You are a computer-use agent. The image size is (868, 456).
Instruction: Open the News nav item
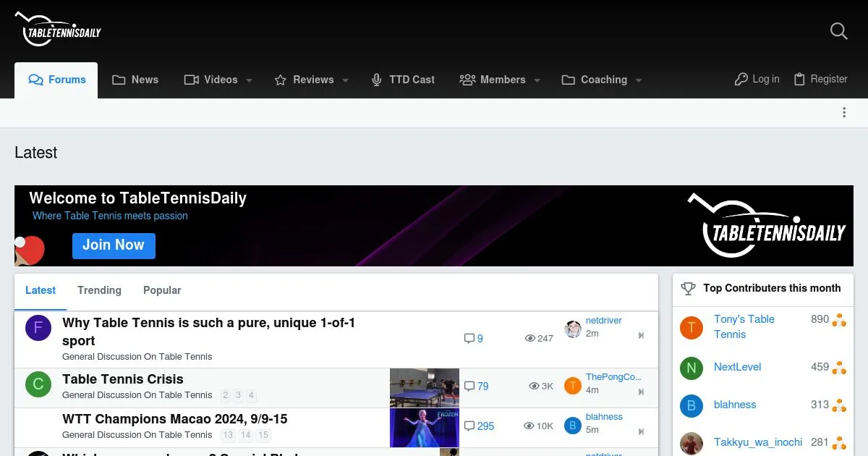click(x=135, y=80)
